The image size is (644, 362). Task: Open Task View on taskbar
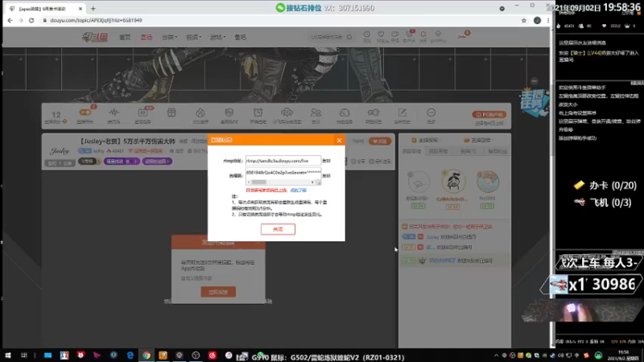pos(24,356)
